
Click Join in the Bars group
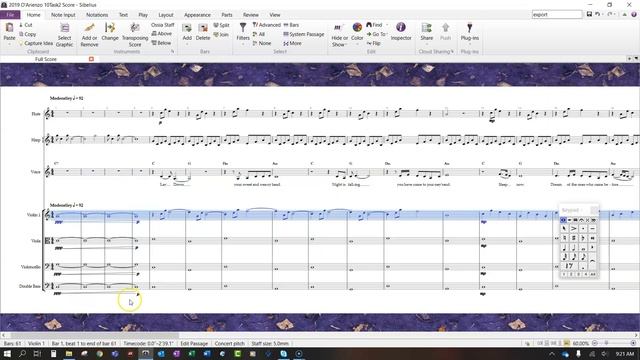222,35
